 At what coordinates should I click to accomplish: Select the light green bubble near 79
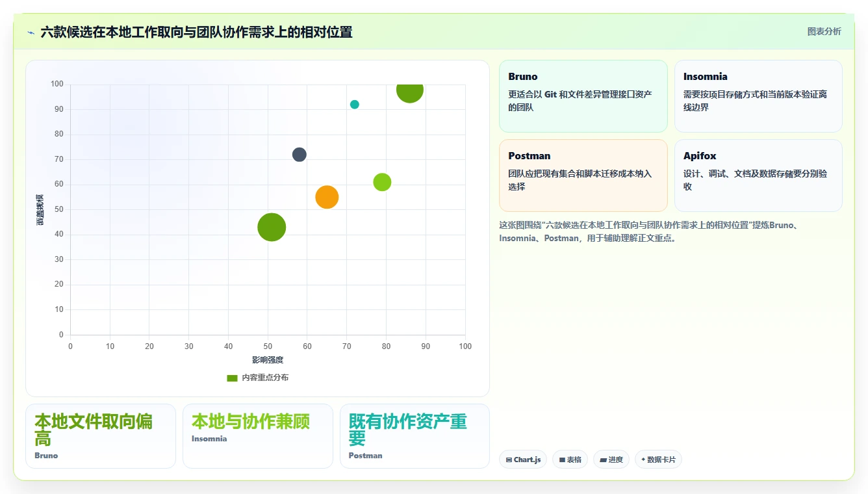point(382,182)
